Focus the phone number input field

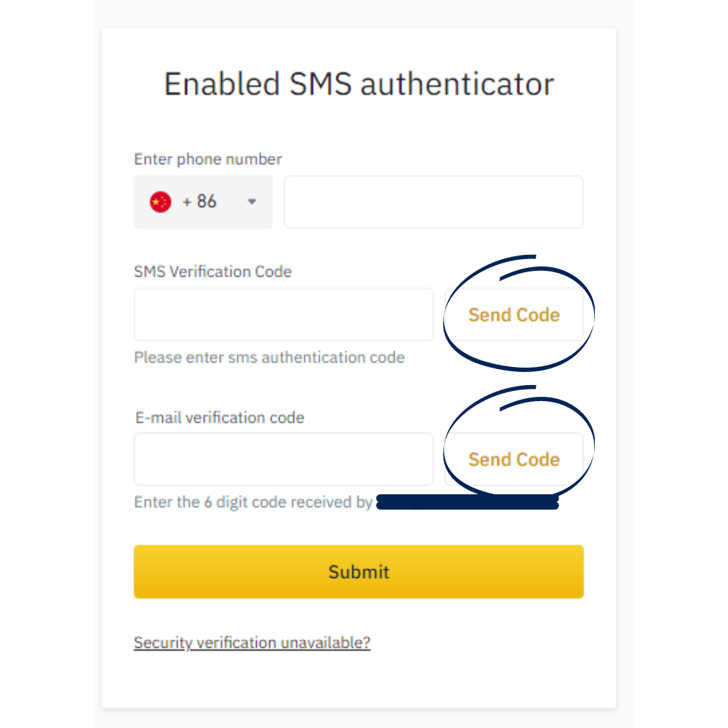pyautogui.click(x=433, y=202)
